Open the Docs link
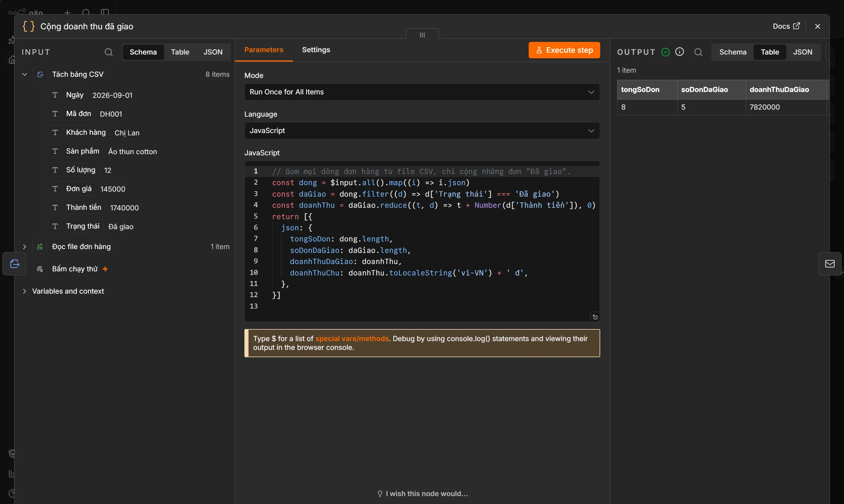844x504 pixels. 786,26
